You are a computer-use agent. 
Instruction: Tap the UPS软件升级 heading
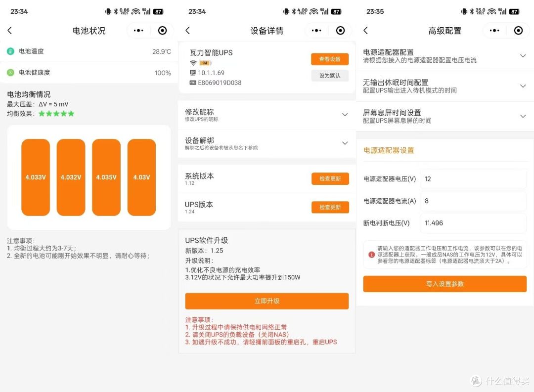(206, 240)
